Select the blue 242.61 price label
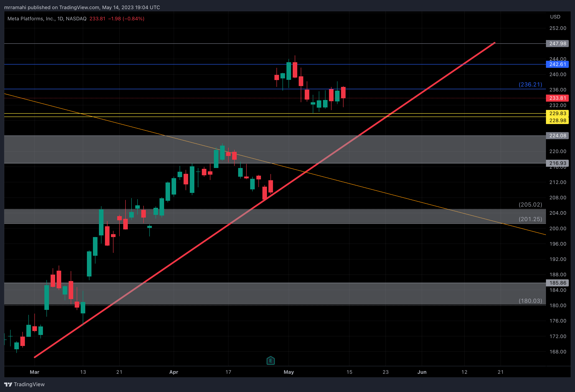 point(557,64)
